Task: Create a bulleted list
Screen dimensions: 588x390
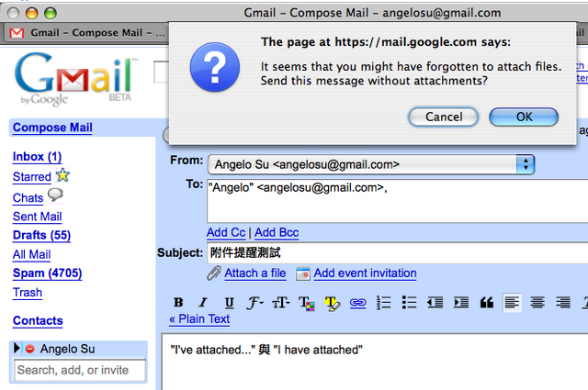Action: (x=409, y=302)
